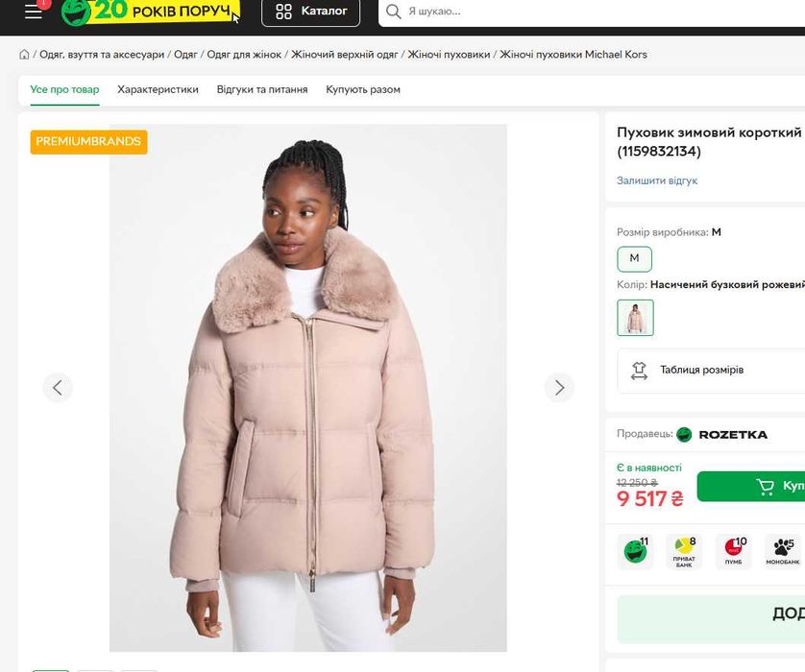Show next product image
Screen dimensions: 805x672
point(559,387)
